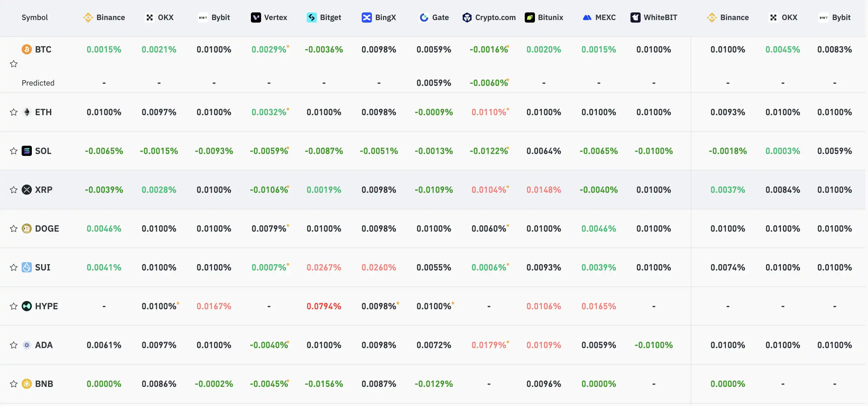Open the XRP symbol link
868x406 pixels.
pyautogui.click(x=44, y=190)
